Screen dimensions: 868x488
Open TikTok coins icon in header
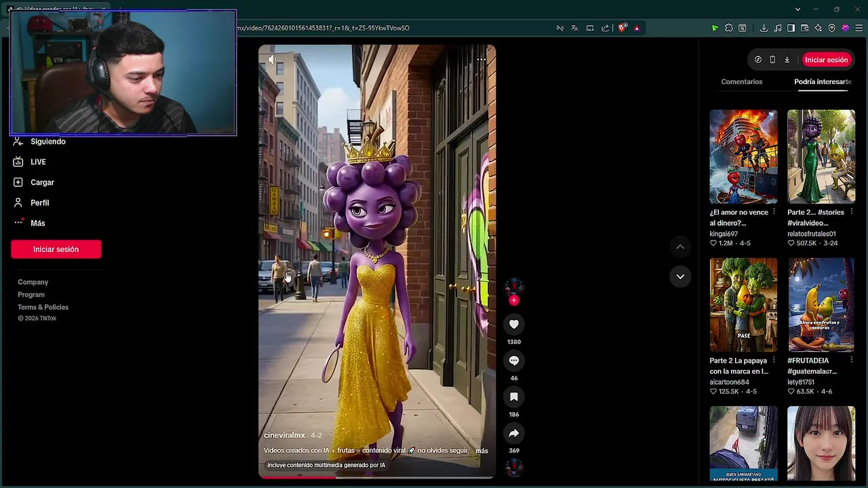pos(758,60)
